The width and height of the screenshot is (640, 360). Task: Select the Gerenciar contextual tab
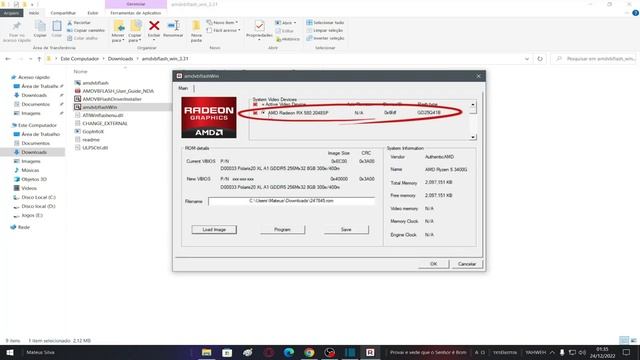pyautogui.click(x=136, y=4)
